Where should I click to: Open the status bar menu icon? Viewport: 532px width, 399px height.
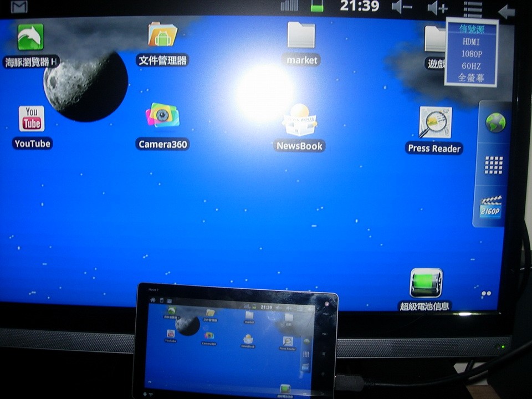(472, 8)
